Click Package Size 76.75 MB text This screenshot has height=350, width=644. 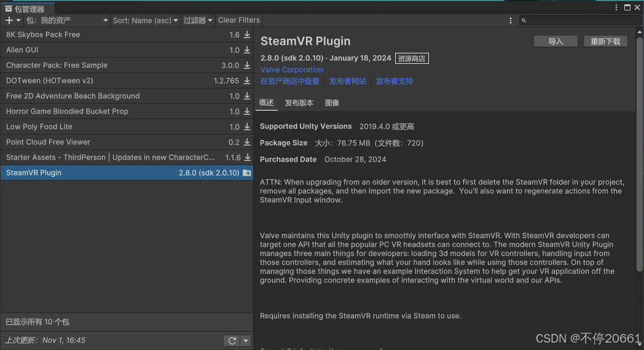tap(342, 143)
